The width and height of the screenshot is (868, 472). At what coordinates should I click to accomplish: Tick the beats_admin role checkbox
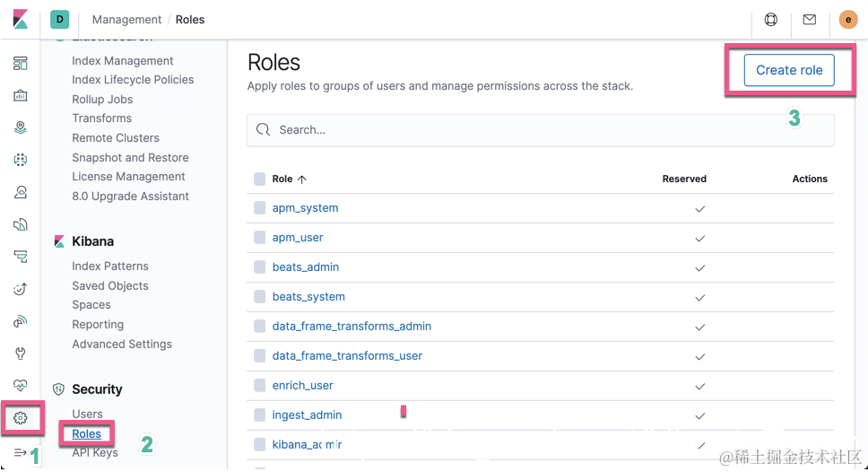pyautogui.click(x=259, y=267)
